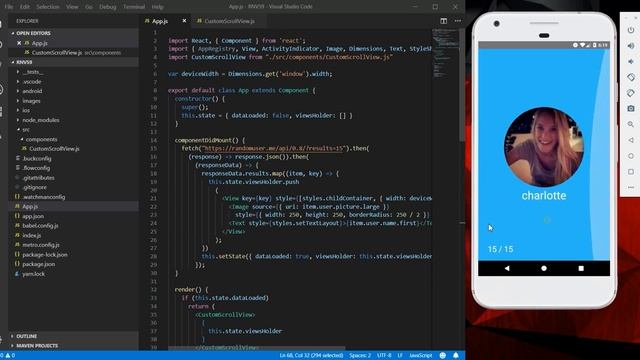
Task: Open the File menu
Action: (9, 7)
